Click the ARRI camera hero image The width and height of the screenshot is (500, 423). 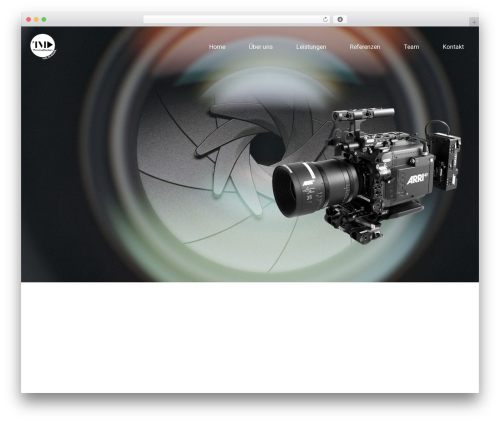367,176
